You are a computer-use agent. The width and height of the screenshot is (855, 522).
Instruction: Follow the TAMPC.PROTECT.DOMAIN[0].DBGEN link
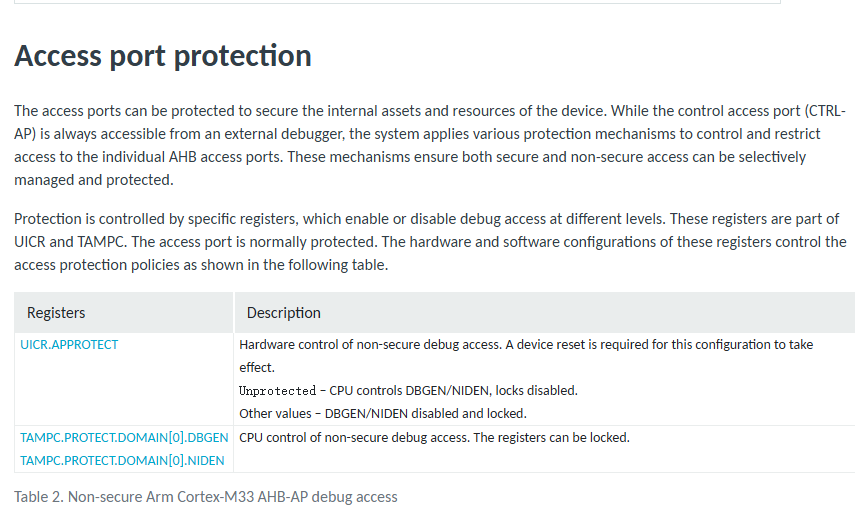pos(124,437)
